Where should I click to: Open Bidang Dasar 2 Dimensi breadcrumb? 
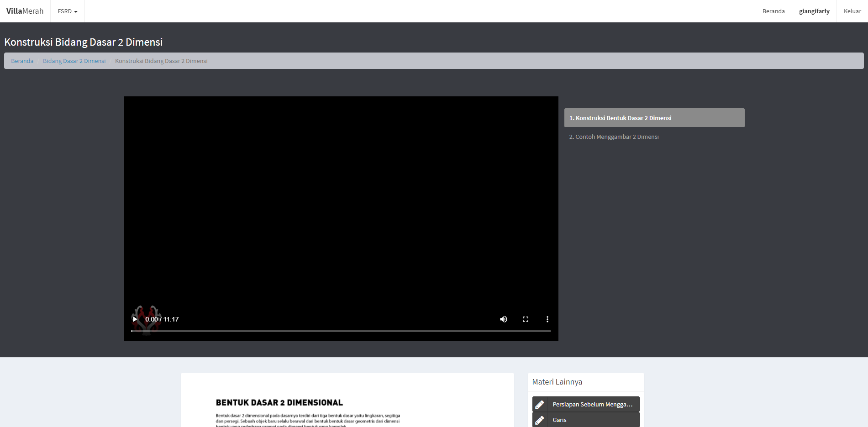74,61
